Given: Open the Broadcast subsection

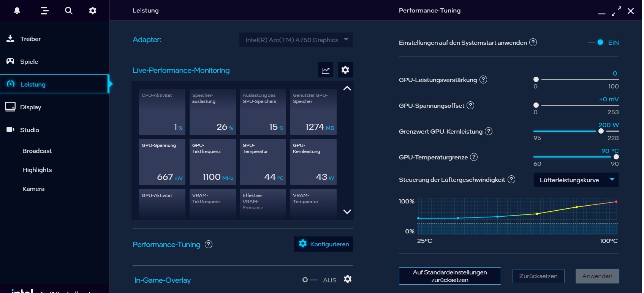Looking at the screenshot, I should coord(37,151).
